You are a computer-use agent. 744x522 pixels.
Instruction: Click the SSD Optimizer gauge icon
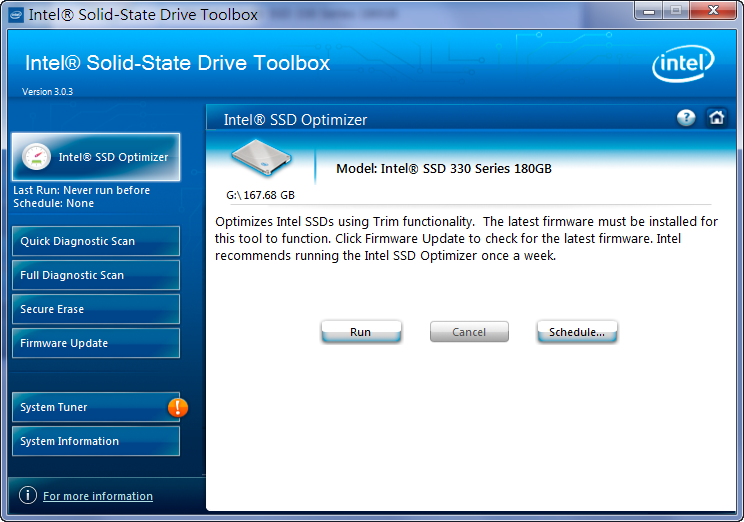[37, 157]
